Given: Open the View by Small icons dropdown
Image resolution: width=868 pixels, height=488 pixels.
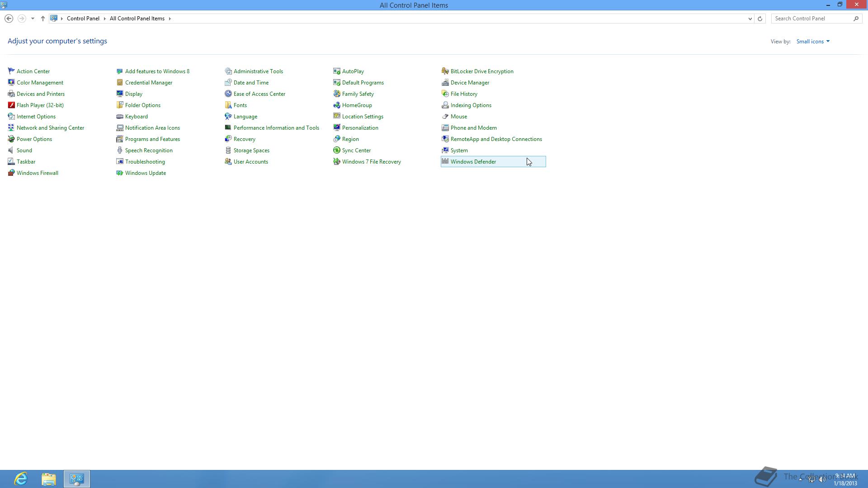Looking at the screenshot, I should pyautogui.click(x=813, y=41).
